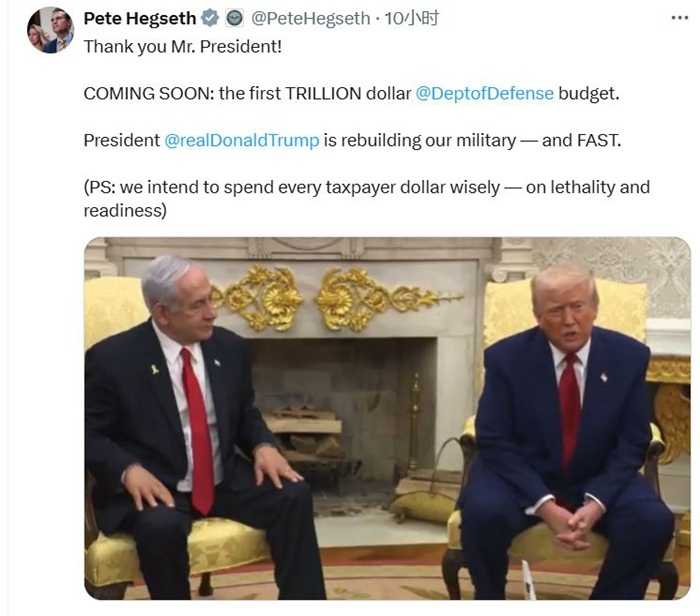700x616 pixels.
Task: Click the PS paragraph about taxpayer dollars
Action: [x=367, y=199]
